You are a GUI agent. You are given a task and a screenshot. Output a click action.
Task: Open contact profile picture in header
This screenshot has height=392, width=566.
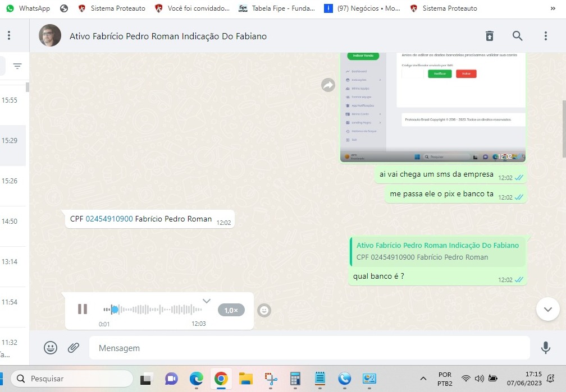50,36
